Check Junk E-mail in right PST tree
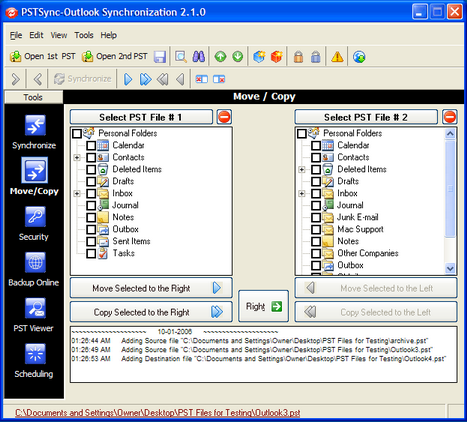467x422 pixels. click(316, 218)
